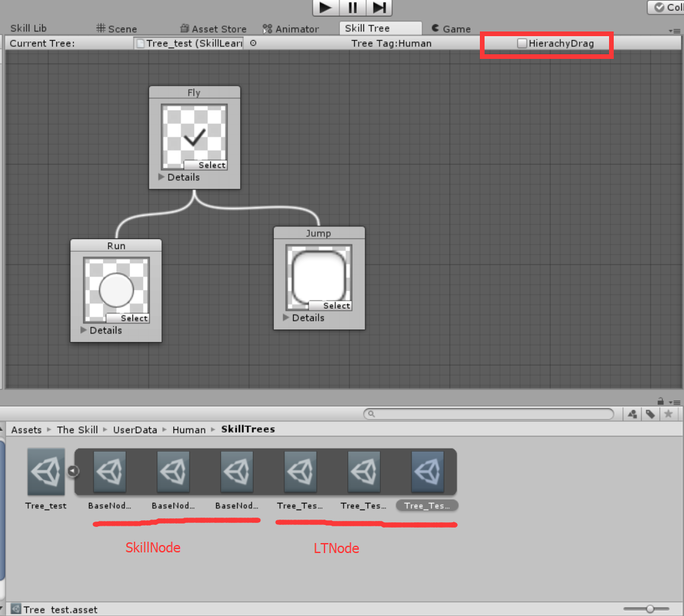Open object picker for Current Tree field

tap(253, 44)
